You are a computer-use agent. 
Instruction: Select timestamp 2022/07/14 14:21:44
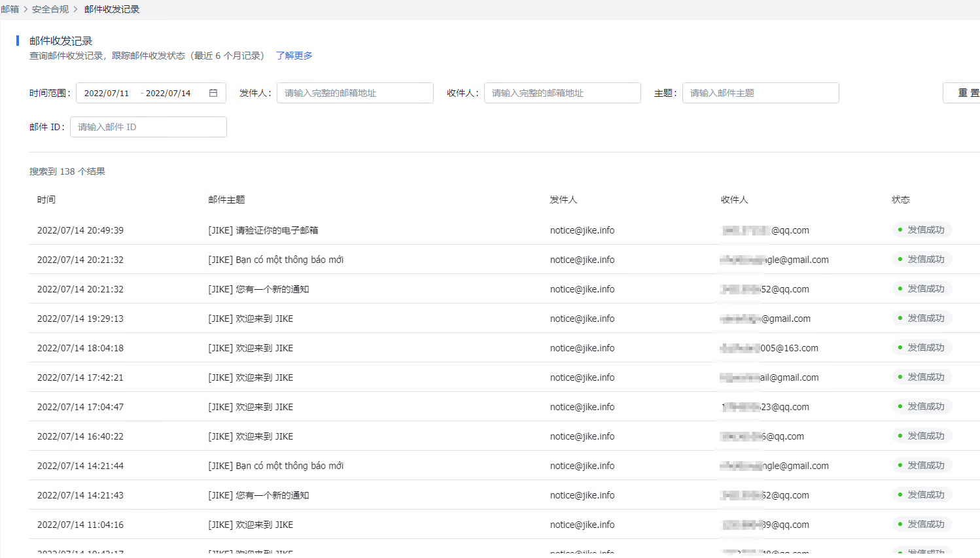pyautogui.click(x=80, y=466)
